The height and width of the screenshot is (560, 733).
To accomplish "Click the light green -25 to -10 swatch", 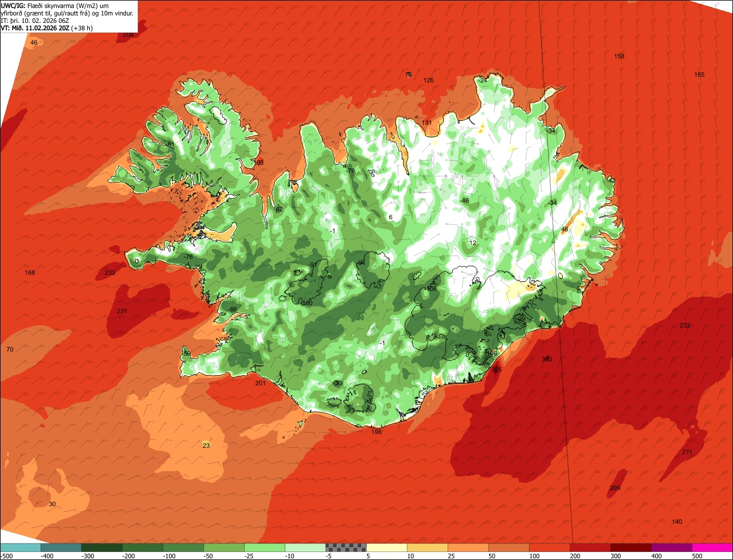I will coord(264,547).
